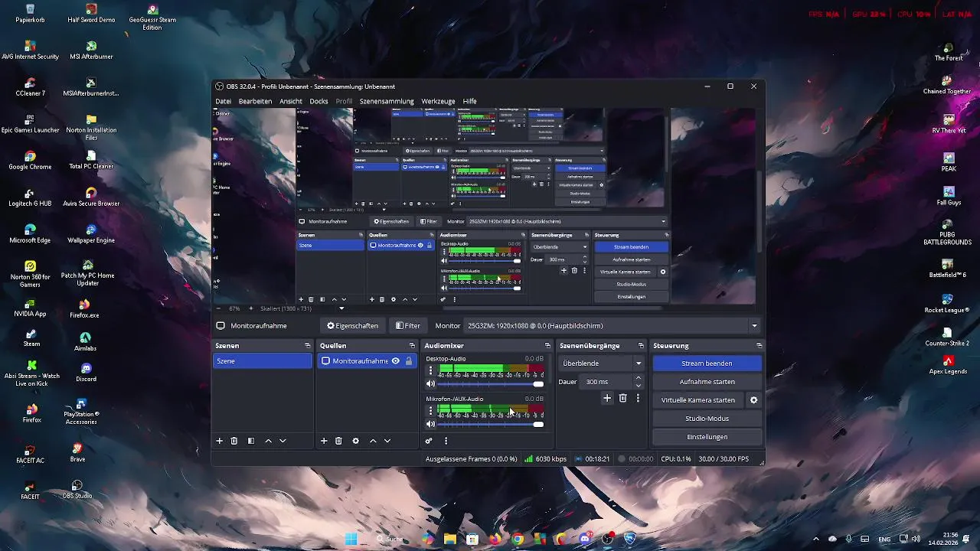
Task: Open Discord from the Windows taskbar
Action: (x=585, y=540)
